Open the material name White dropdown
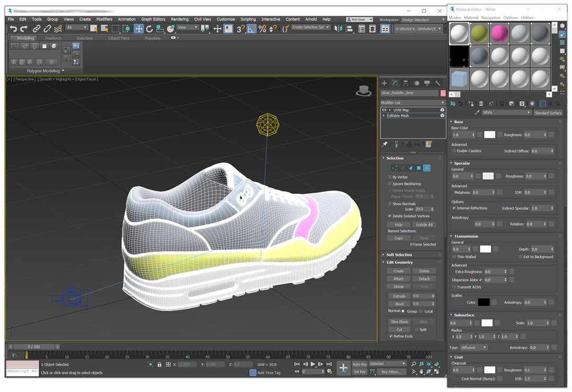This screenshot has width=572, height=392. pos(506,112)
